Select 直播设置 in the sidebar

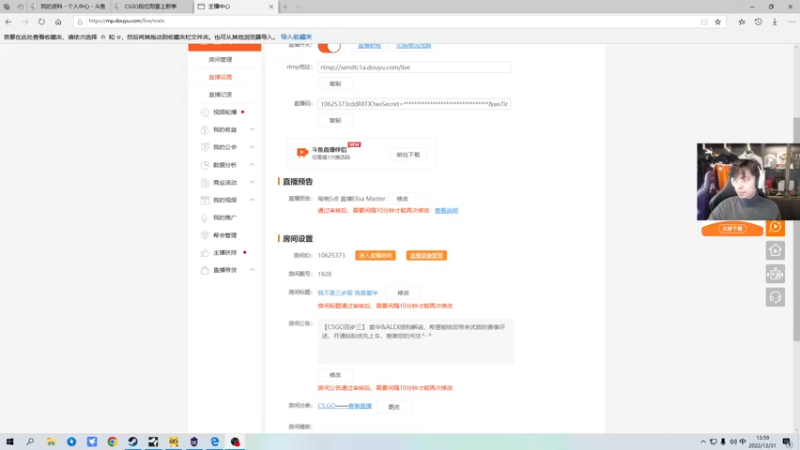(x=220, y=77)
